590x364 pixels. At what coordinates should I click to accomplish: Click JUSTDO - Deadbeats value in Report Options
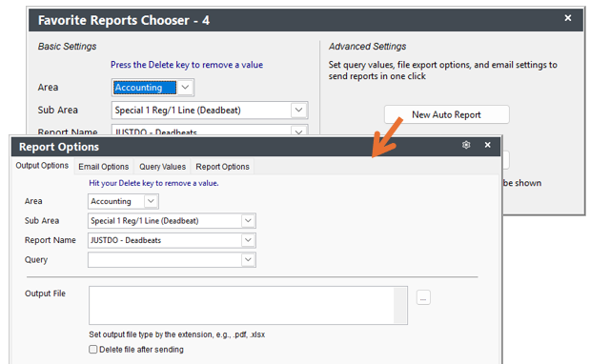click(x=126, y=240)
